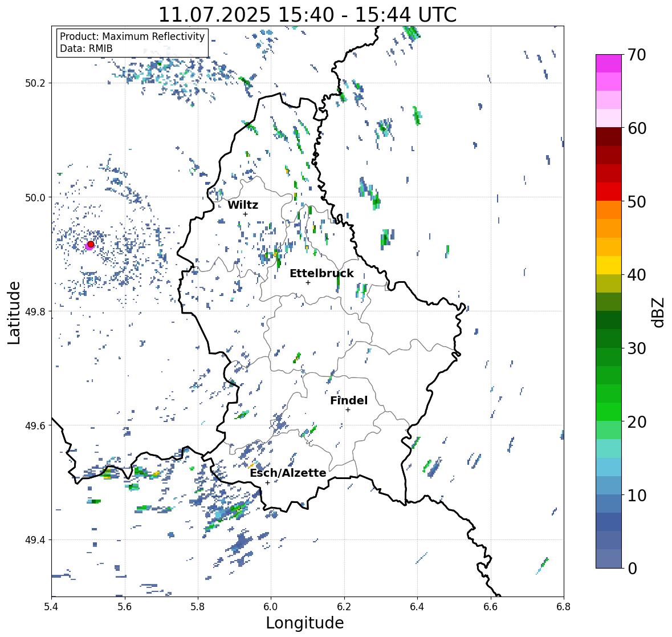Click the 10 tick on the colorbar
672x637 pixels.
point(637,495)
